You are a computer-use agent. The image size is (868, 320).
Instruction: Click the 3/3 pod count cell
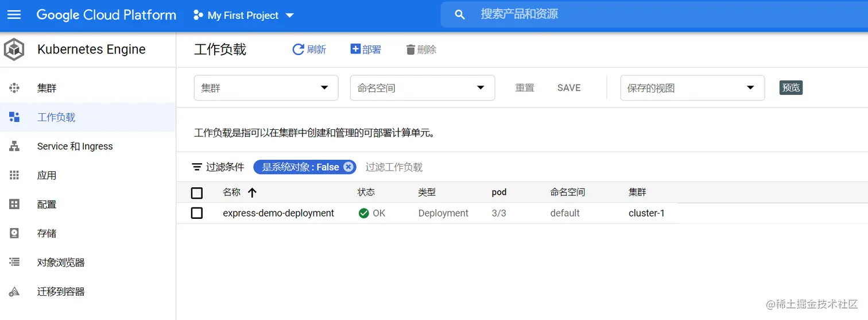[499, 213]
